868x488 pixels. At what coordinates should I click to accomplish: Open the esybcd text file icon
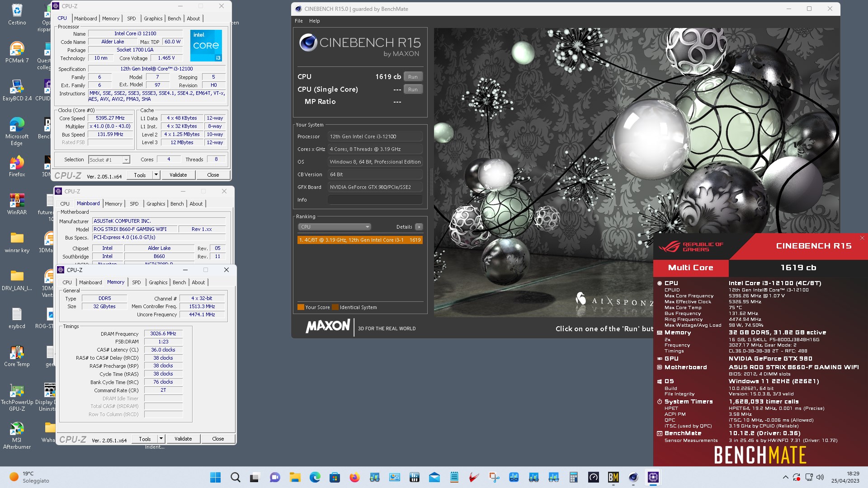pyautogui.click(x=17, y=318)
